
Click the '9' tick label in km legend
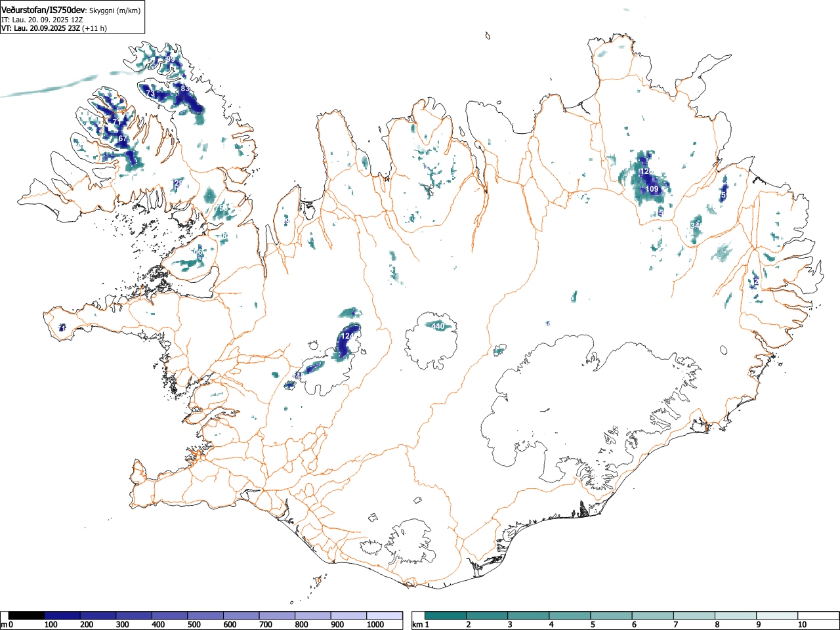(x=758, y=625)
